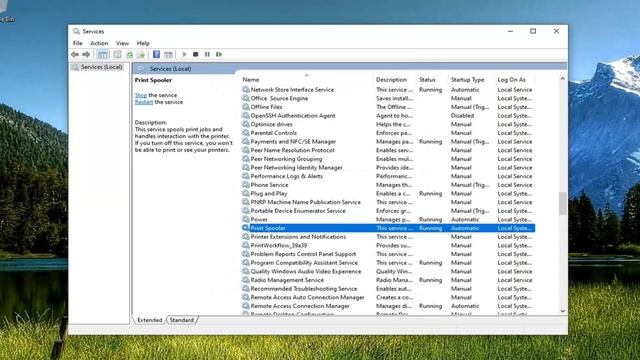Click the Services (Local) pane header
The image size is (640, 360).
click(170, 69)
